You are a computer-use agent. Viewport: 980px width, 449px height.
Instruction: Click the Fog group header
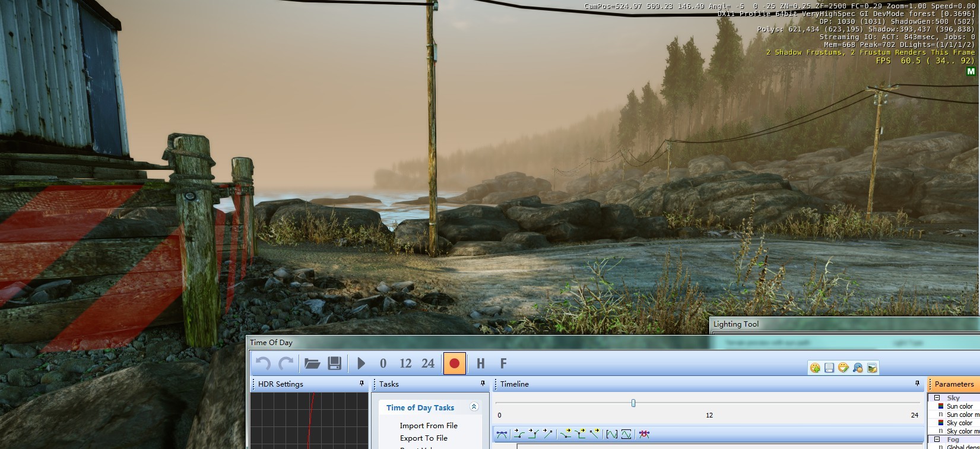953,440
